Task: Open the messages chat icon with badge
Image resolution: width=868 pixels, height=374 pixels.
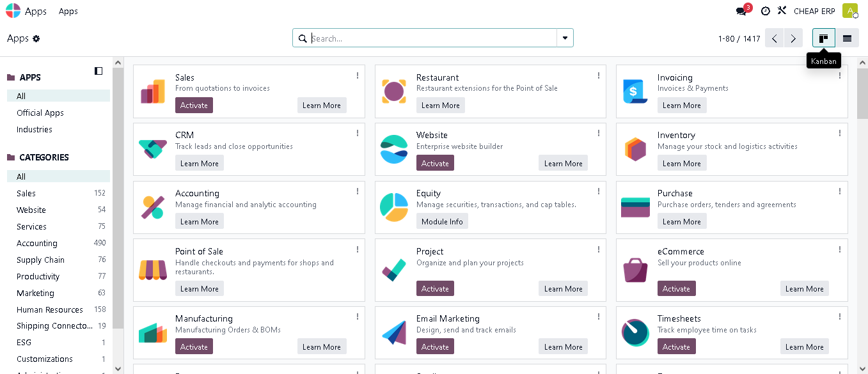Action: pyautogui.click(x=742, y=11)
